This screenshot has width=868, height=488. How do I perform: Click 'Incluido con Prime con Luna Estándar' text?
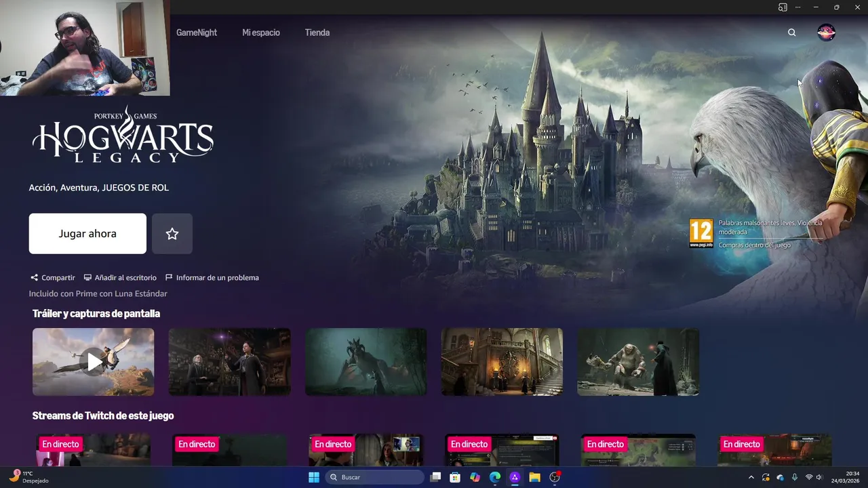98,293
